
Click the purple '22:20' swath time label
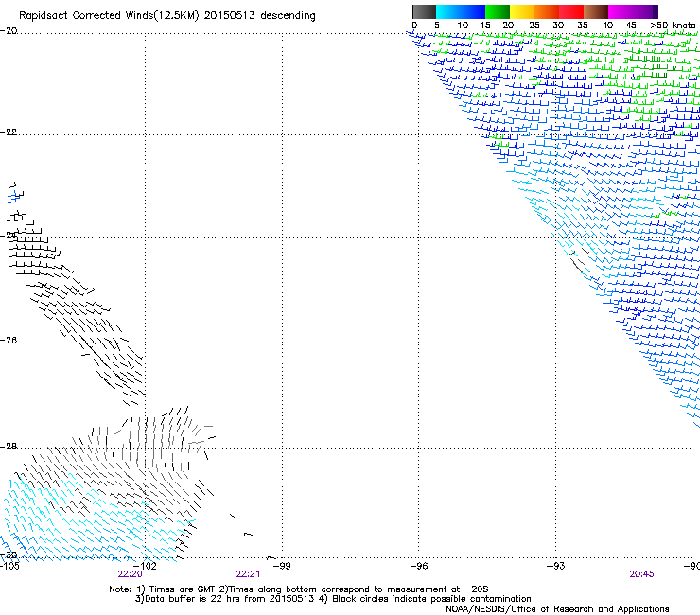130,574
